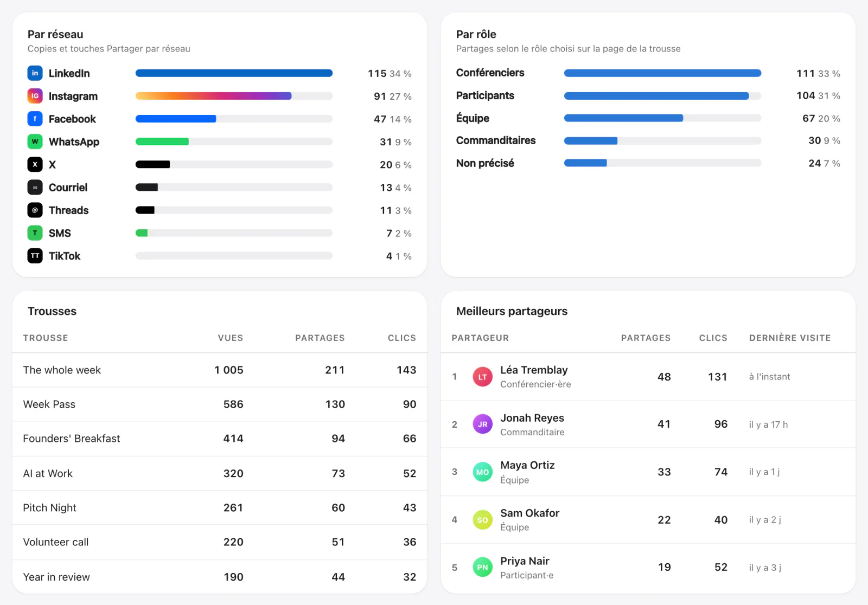Select the 'Jonah Reyes' name
Screen dimensions: 868x605
coord(532,418)
